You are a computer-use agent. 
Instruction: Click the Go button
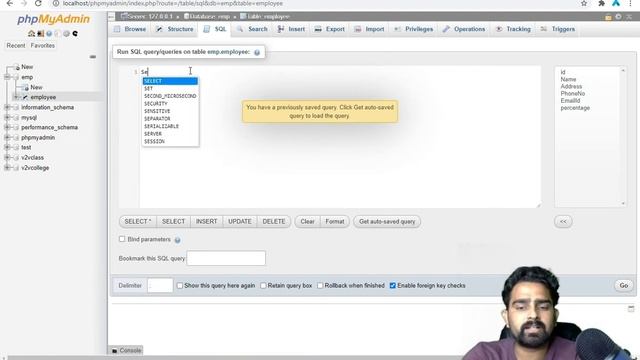624,286
